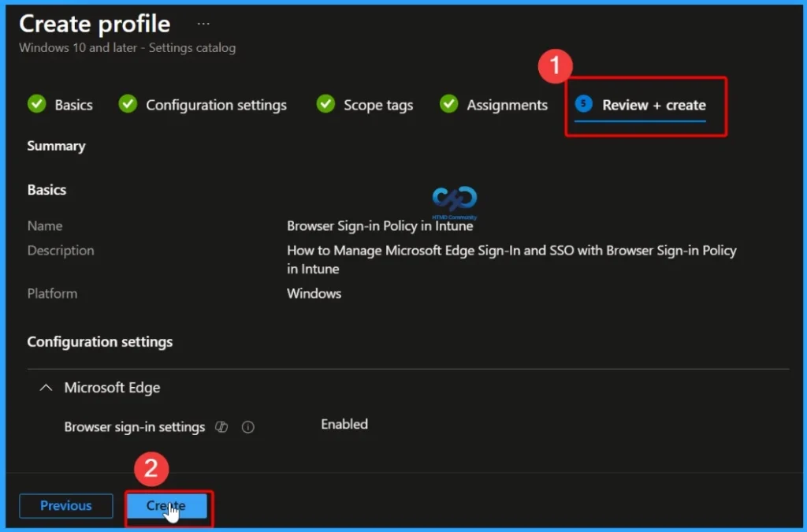This screenshot has width=807, height=532.
Task: Click the copy icon next to Browser sign-in settings
Action: pos(222,426)
